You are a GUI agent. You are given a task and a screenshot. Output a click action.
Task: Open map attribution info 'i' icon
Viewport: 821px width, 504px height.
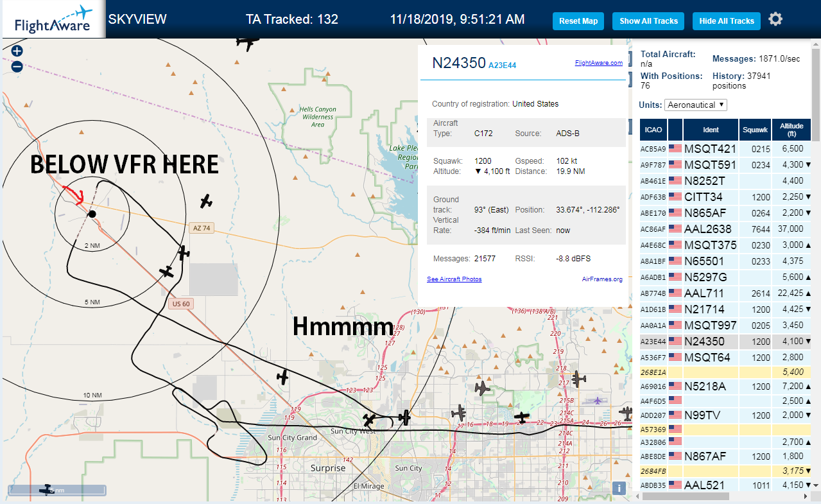[x=619, y=488]
